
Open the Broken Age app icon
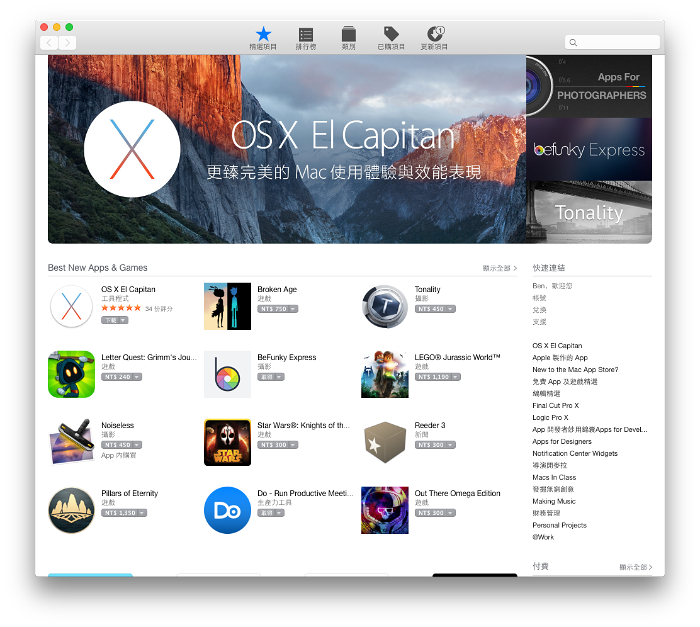tap(227, 306)
